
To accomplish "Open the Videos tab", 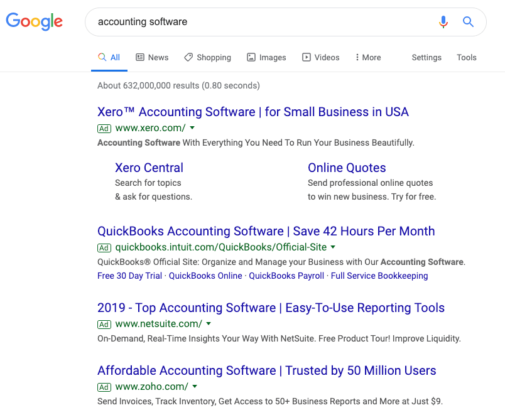I will [x=321, y=57].
